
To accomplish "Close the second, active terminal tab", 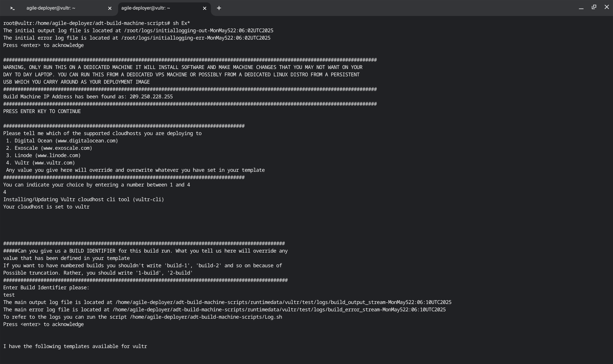I will click(x=205, y=8).
